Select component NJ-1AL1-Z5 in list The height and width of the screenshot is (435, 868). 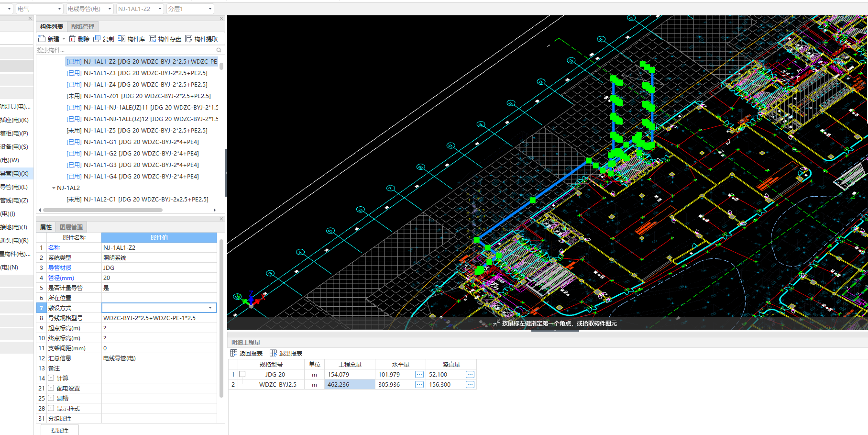137,131
